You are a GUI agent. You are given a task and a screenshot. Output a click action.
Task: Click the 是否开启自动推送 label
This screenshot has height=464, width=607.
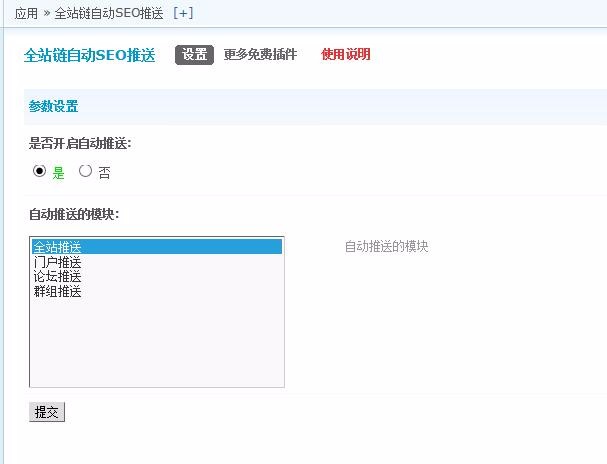click(x=80, y=144)
